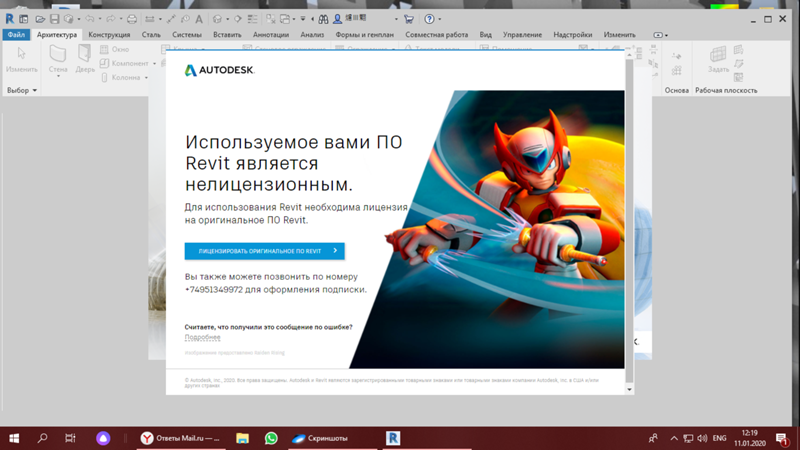
Task: Click the binoculars search icon
Action: [323, 19]
